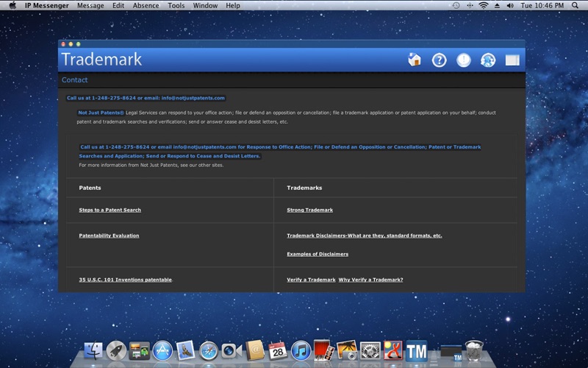Launch Safari compass icon in dock
This screenshot has width=588, height=368.
[209, 351]
